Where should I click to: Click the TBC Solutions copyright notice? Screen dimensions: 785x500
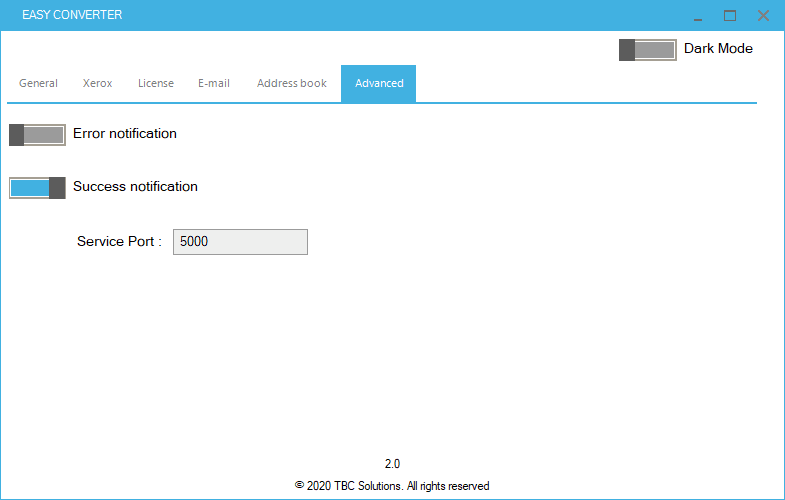392,486
